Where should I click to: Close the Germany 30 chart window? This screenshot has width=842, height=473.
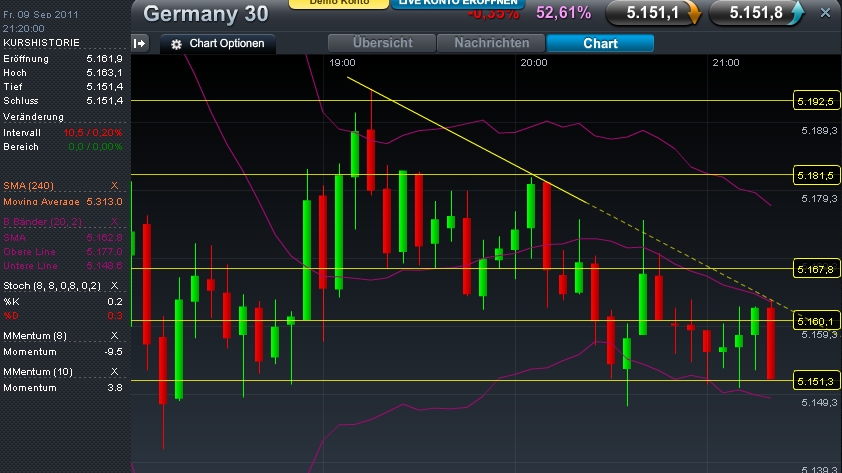tap(825, 13)
